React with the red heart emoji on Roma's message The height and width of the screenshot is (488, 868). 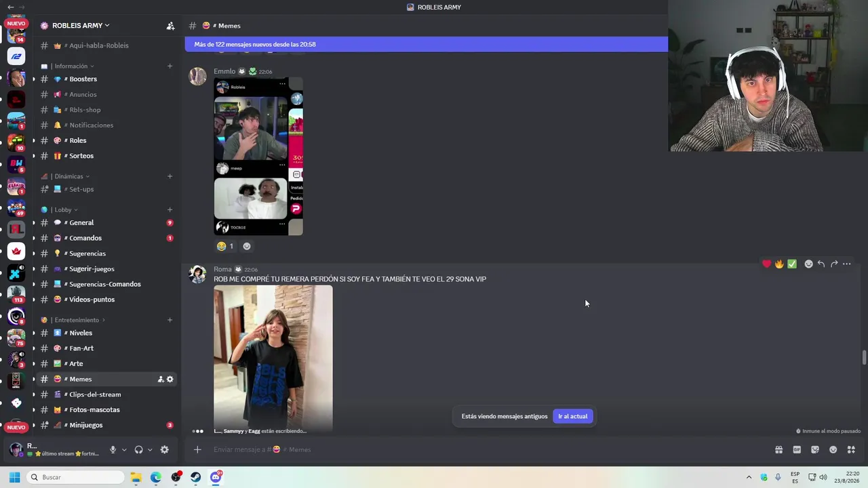click(766, 264)
